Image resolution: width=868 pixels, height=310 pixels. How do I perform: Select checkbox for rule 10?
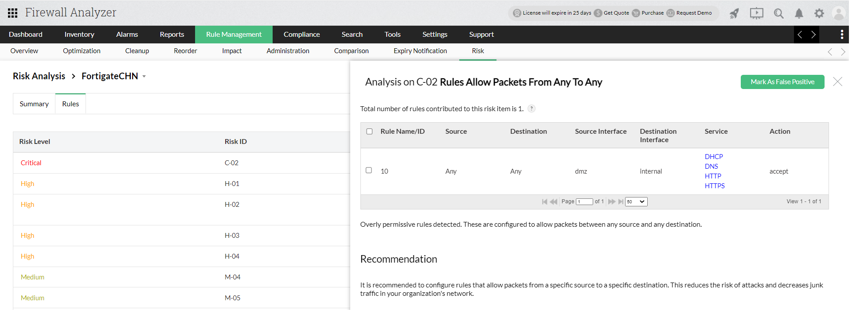pyautogui.click(x=369, y=170)
